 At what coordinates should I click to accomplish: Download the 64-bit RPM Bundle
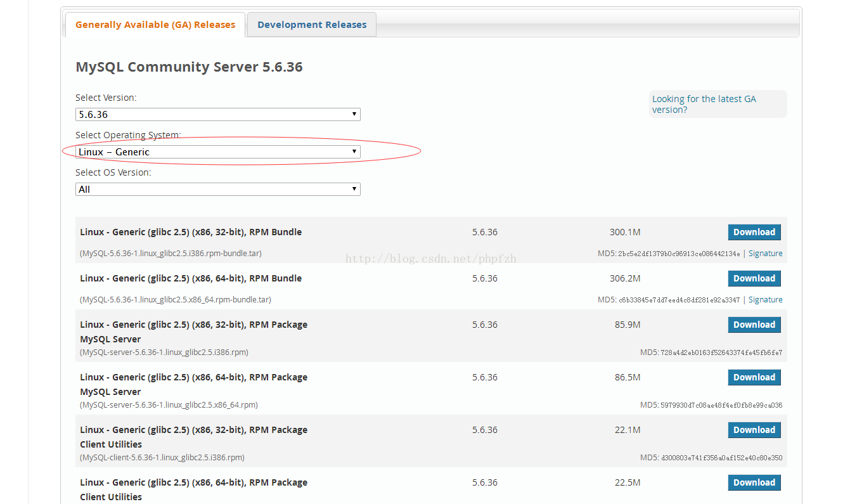754,278
